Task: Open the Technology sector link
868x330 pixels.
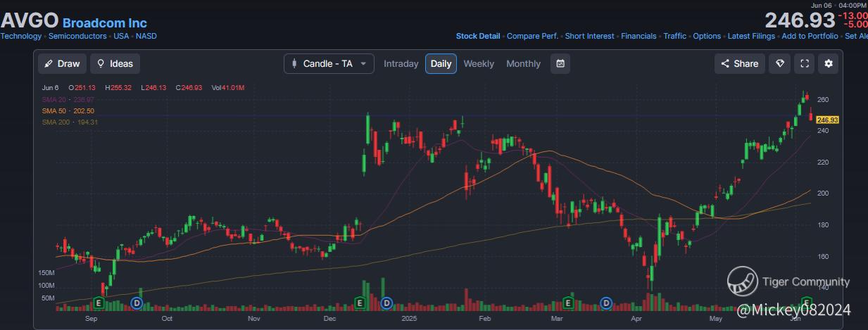Action: coord(20,36)
